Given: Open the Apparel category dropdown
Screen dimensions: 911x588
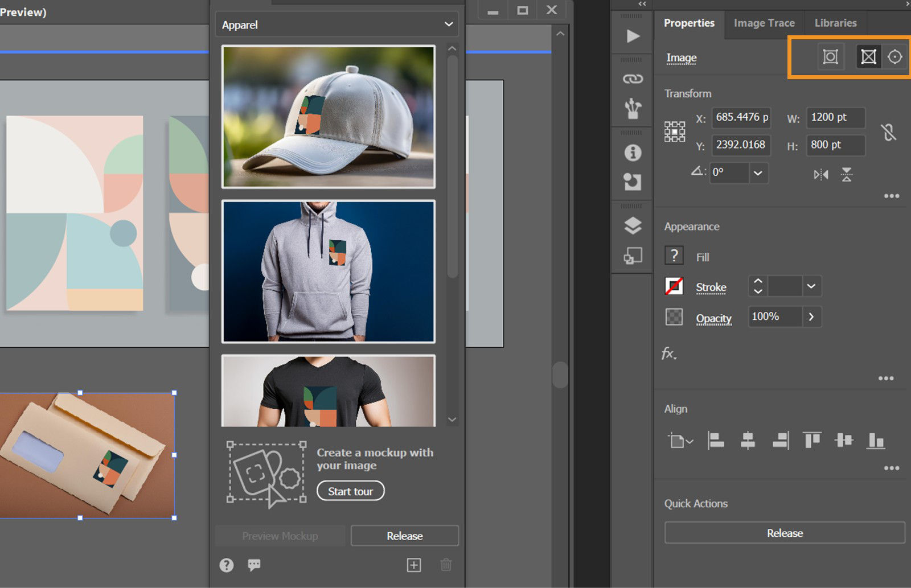Looking at the screenshot, I should (x=337, y=24).
